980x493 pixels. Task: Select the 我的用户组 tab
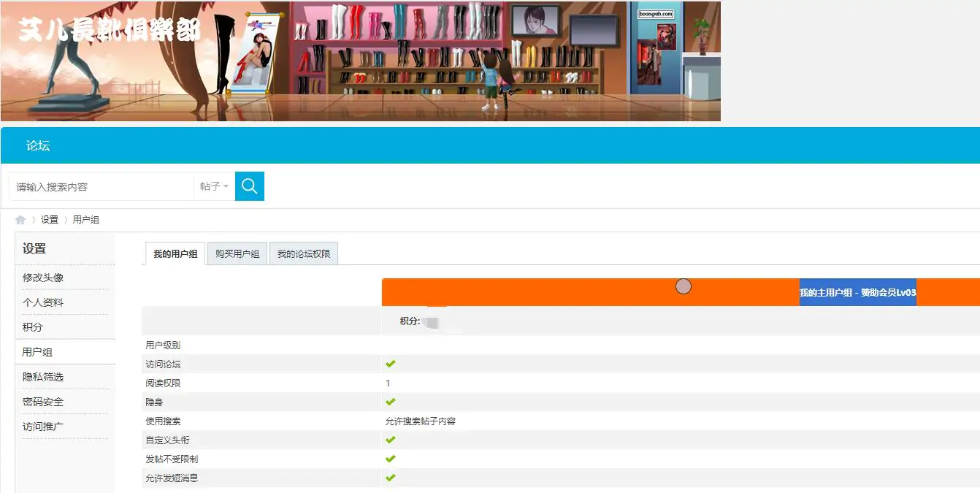click(x=175, y=254)
